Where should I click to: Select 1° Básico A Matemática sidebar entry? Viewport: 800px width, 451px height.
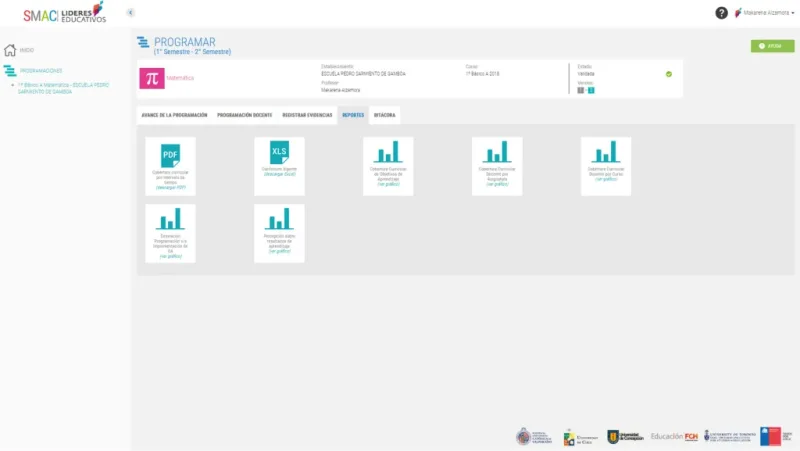(x=63, y=88)
